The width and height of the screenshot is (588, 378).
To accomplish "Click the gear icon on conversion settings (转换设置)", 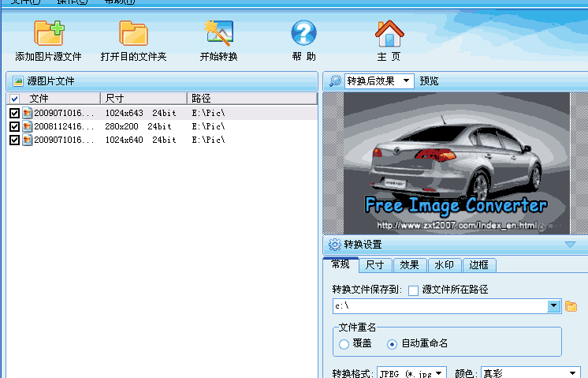I will 334,245.
